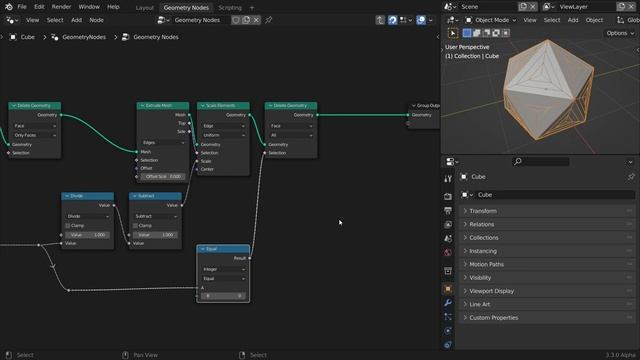Browse node tree datablock icon
Image resolution: width=640 pixels, height=360 pixels.
[163, 20]
